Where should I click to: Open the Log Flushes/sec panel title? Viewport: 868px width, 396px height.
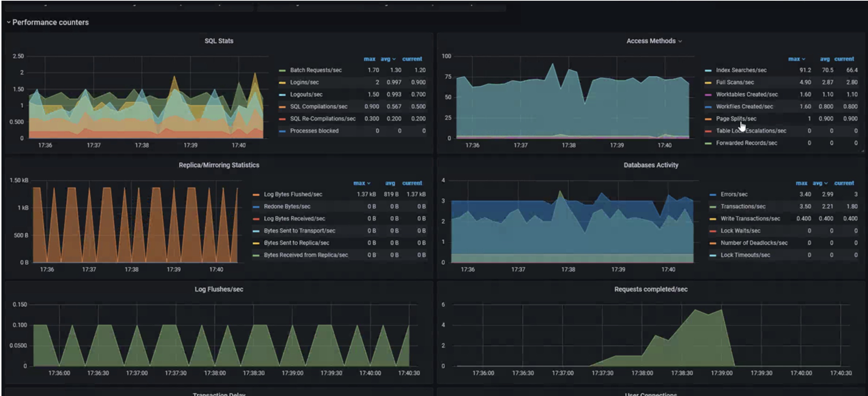[219, 289]
